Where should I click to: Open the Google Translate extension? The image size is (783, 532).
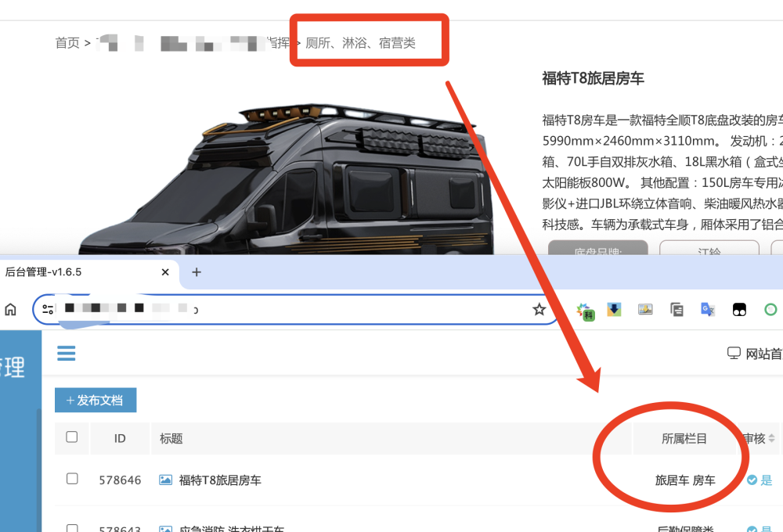pos(708,310)
